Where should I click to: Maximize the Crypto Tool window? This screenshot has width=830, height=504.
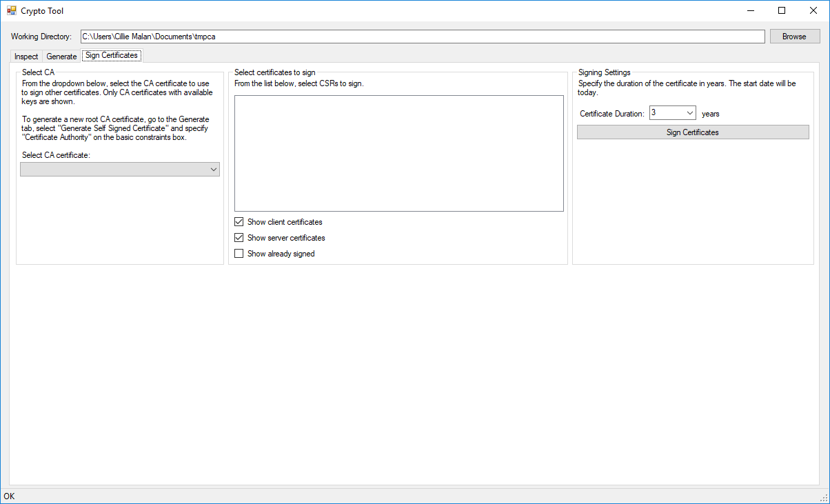pos(782,10)
